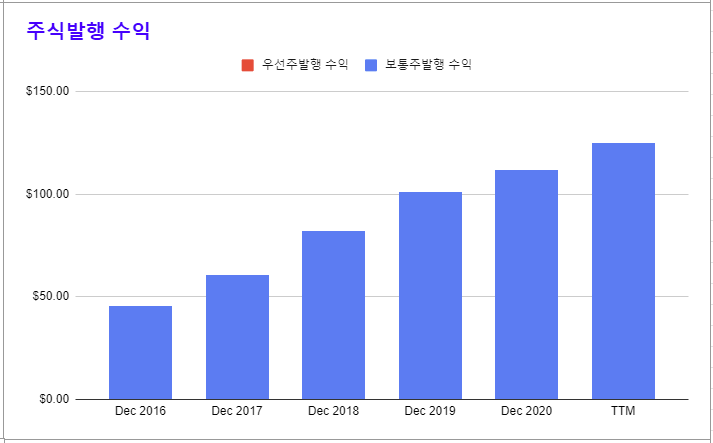713x443 pixels.
Task: Select the Dec 2020 bar
Action: (527, 285)
